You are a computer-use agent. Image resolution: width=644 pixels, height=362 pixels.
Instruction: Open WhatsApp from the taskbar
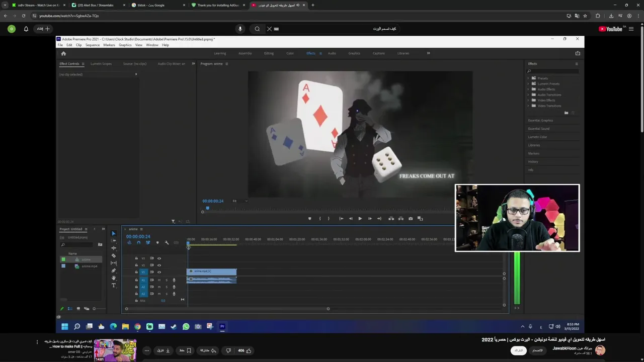tap(186, 326)
